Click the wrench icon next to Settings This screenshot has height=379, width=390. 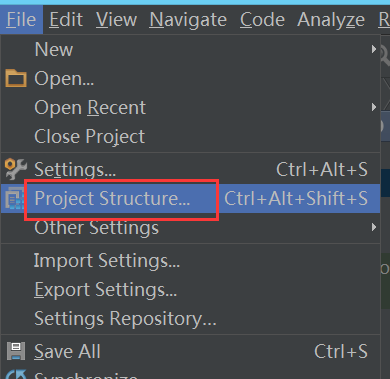click(x=16, y=169)
